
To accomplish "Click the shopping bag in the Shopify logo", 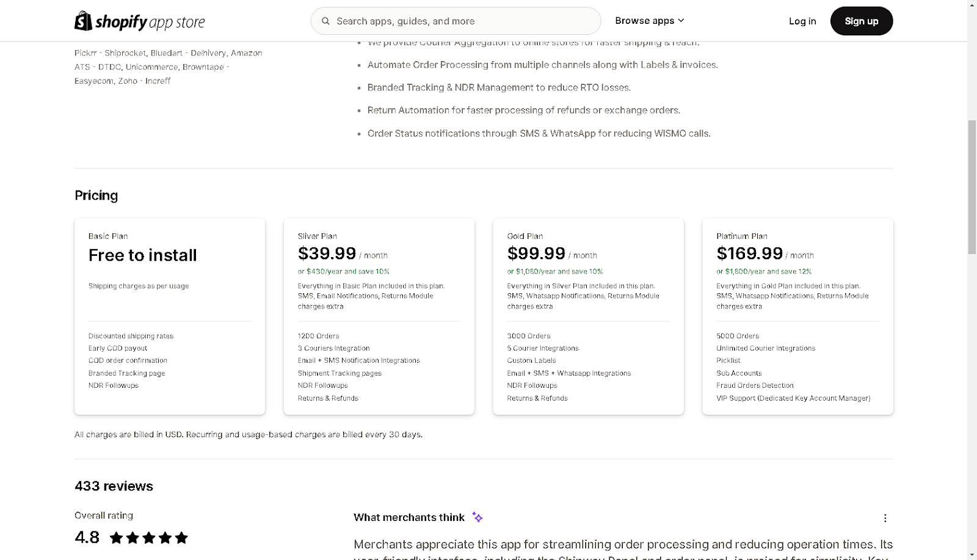I will (x=82, y=20).
